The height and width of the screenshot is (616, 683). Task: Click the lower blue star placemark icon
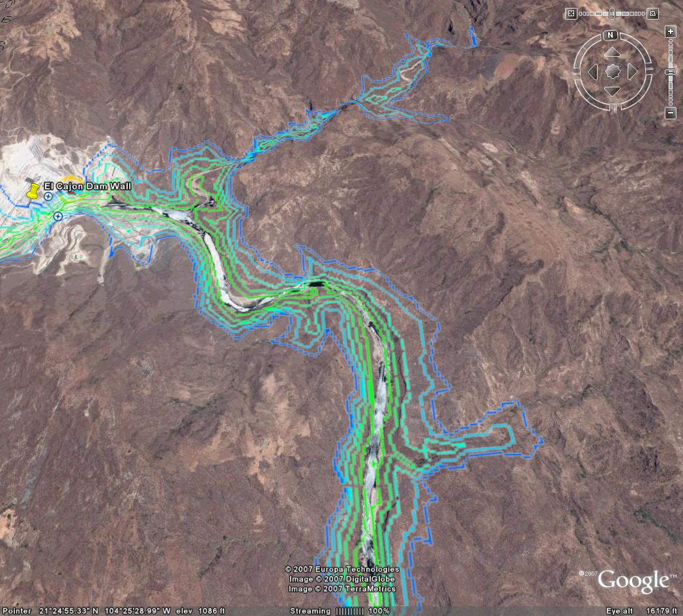coord(58,216)
